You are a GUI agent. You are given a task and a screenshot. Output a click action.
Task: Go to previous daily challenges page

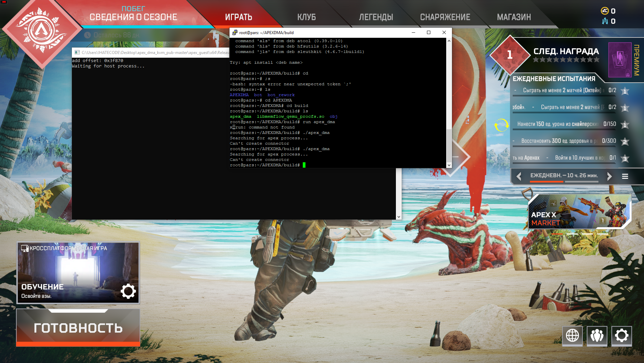(519, 176)
